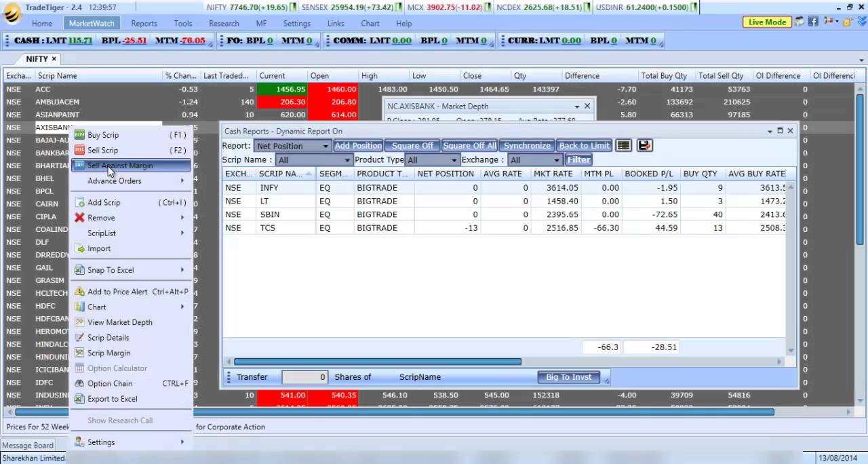The width and height of the screenshot is (868, 464).
Task: Open Settings submenu in context menu
Action: point(132,442)
